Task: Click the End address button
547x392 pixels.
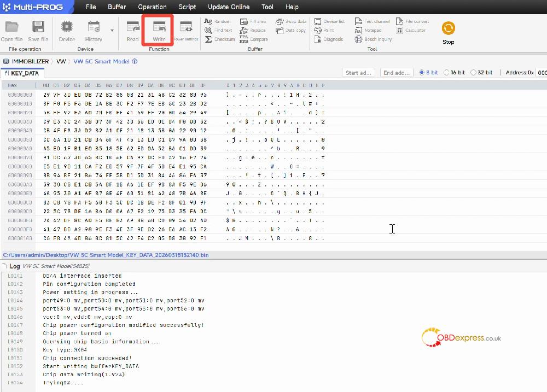Action: tap(397, 73)
